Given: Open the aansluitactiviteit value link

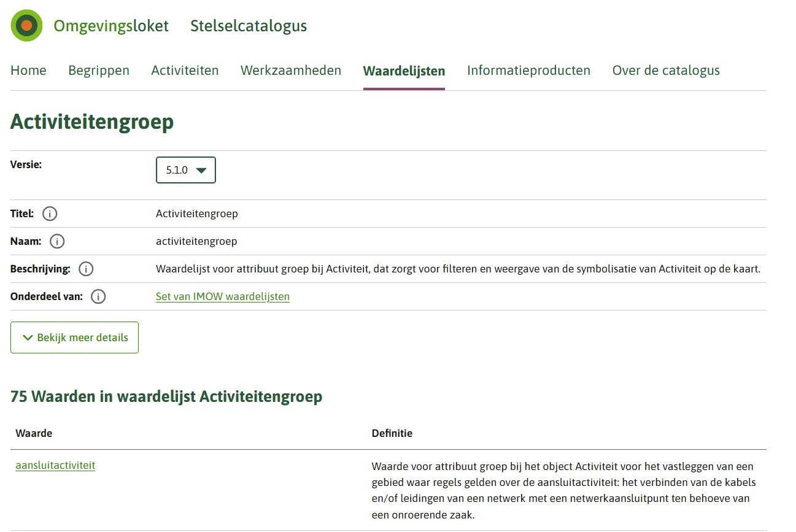Looking at the screenshot, I should pyautogui.click(x=55, y=465).
